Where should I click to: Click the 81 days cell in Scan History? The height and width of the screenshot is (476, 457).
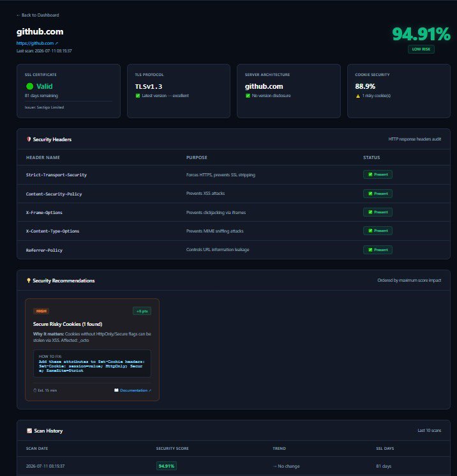click(x=384, y=466)
